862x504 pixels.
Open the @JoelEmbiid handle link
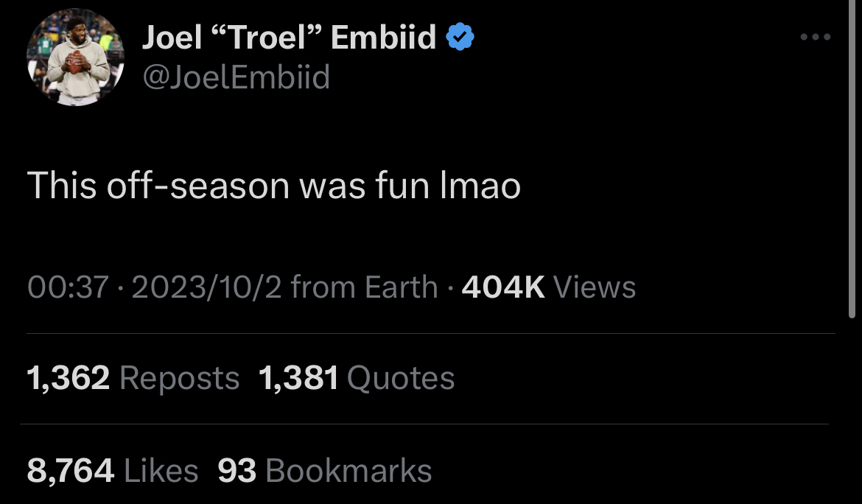point(236,77)
